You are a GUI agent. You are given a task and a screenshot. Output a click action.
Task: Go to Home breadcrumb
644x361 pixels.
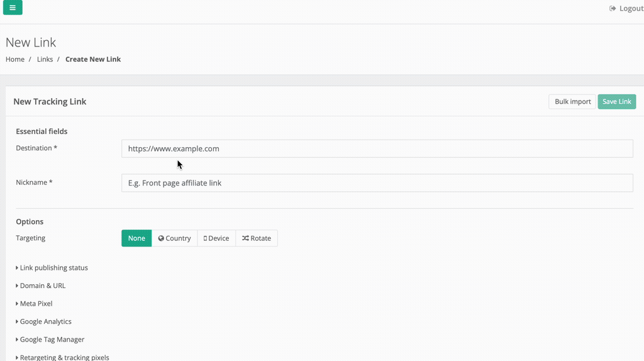[15, 59]
